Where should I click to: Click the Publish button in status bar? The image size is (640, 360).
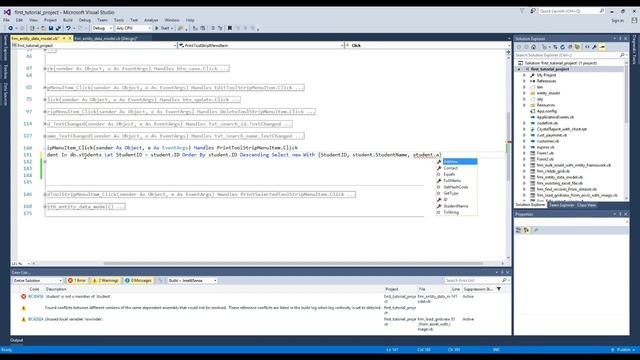(623, 350)
